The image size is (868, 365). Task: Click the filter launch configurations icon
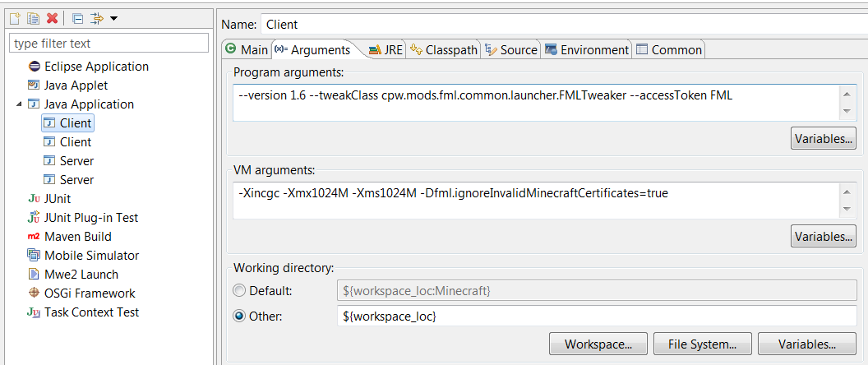(x=96, y=18)
